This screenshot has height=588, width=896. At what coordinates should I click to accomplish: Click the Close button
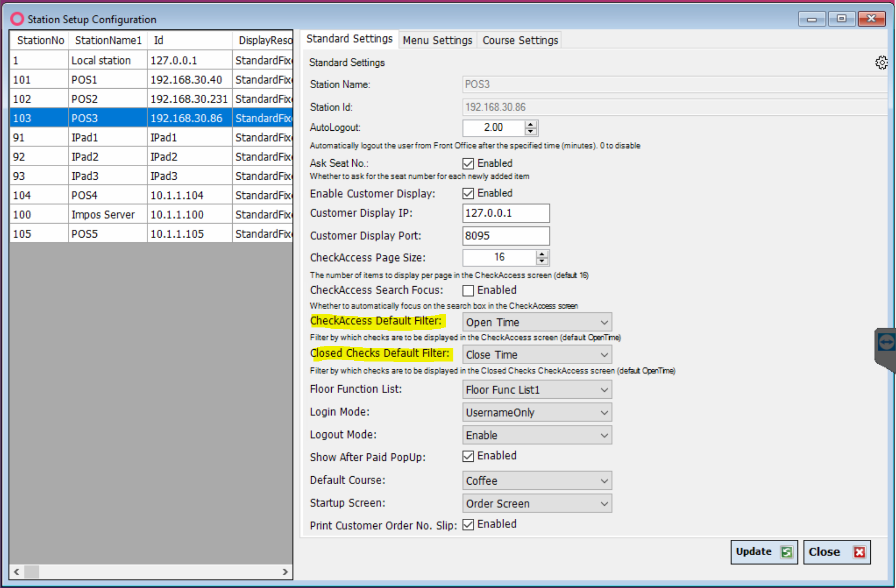pyautogui.click(x=837, y=552)
